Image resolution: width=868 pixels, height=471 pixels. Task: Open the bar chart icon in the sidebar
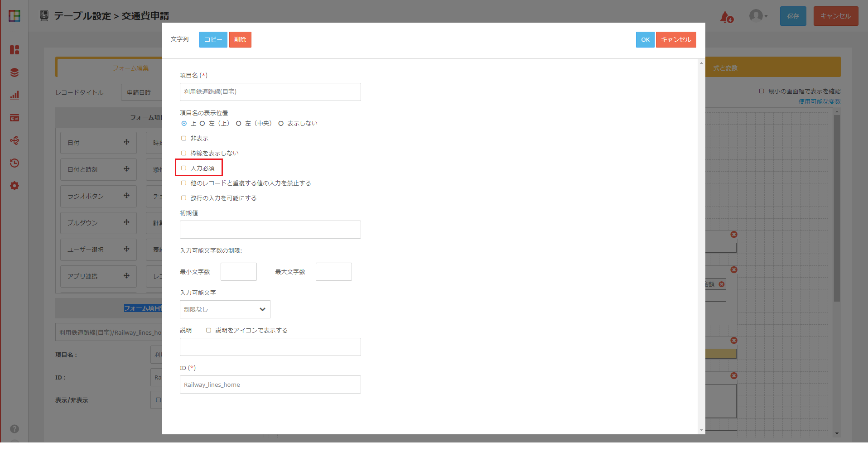[x=14, y=95]
